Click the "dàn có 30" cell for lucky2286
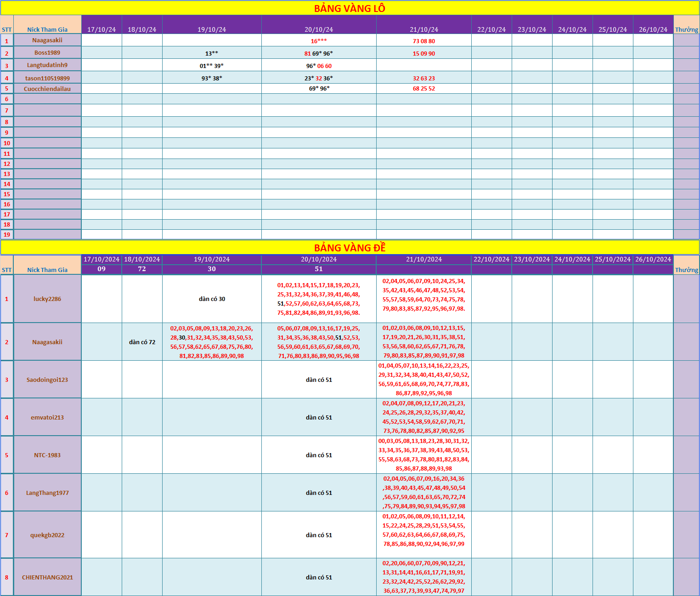Image resolution: width=700 pixels, height=596 pixels. click(212, 299)
